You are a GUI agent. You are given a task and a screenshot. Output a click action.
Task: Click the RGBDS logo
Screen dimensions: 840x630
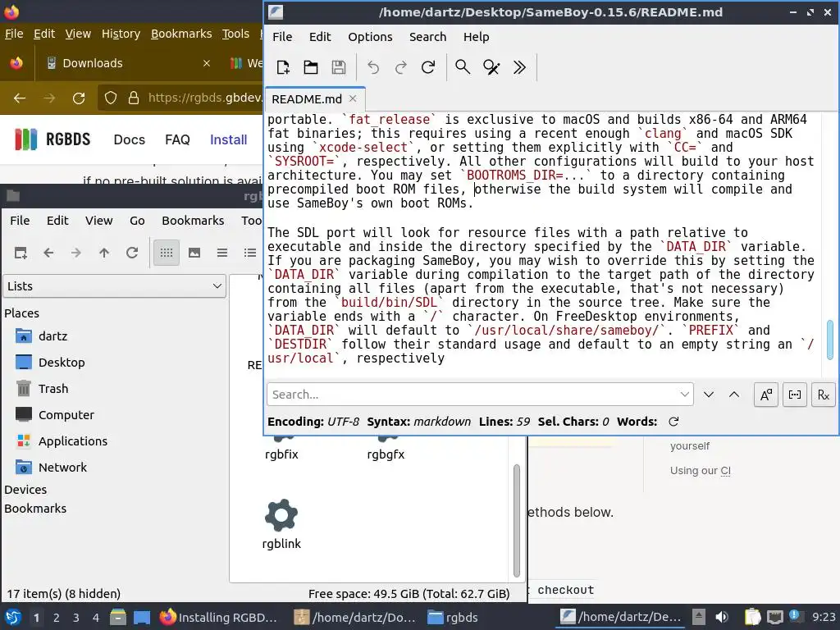pos(52,139)
